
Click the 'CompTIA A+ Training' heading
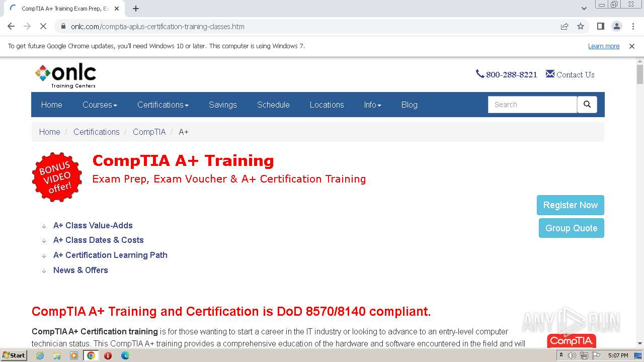(x=183, y=160)
